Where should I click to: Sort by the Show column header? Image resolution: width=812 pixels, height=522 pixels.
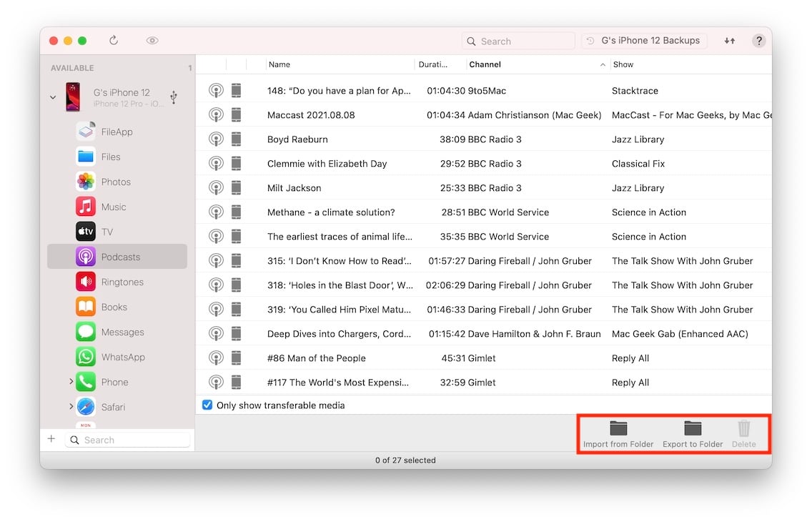coord(690,64)
